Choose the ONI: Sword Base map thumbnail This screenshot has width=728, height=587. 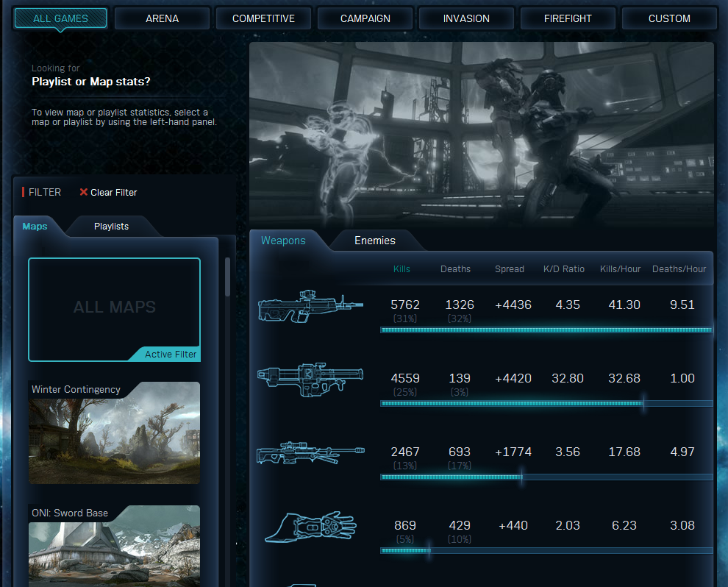tap(114, 546)
